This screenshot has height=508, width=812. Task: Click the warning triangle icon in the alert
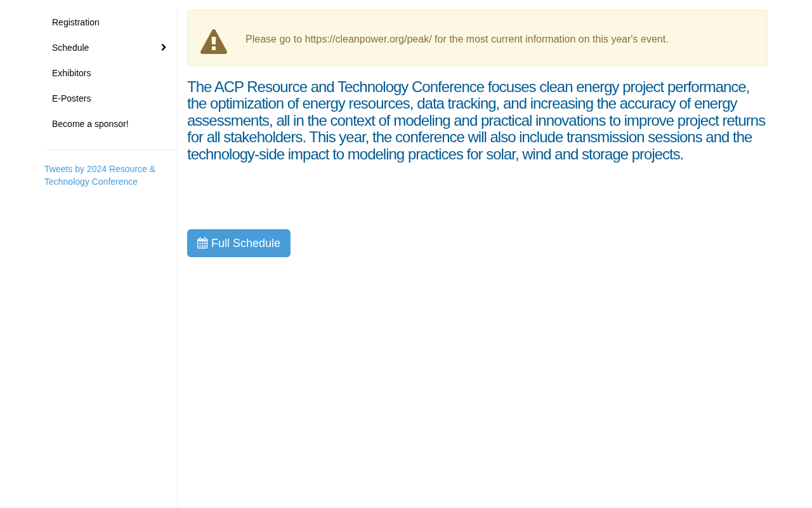click(214, 42)
